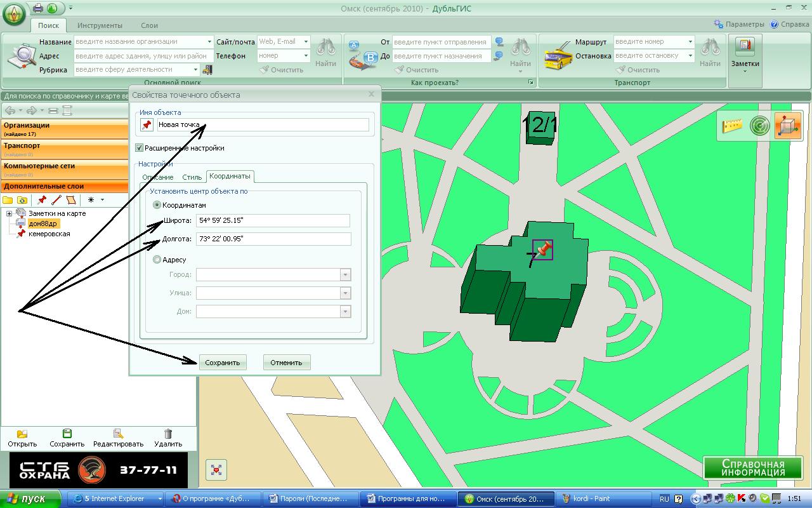
Task: Click the printer icon in the quick access bar
Action: [38, 8]
